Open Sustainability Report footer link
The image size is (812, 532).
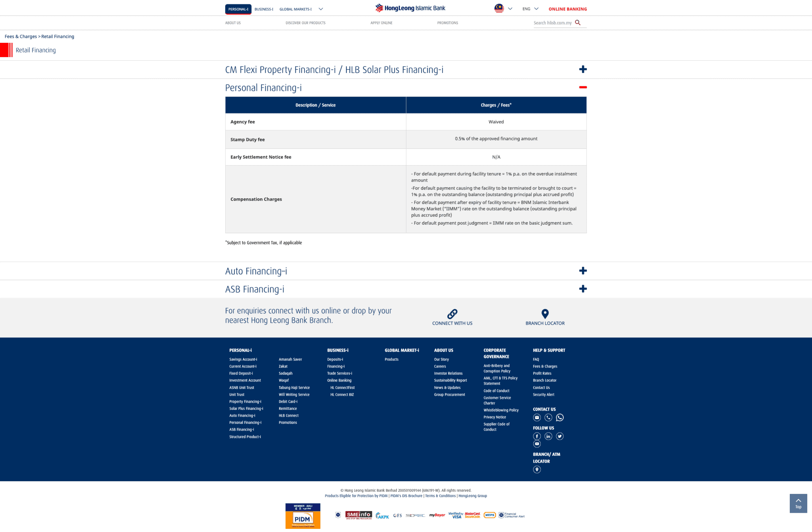450,381
